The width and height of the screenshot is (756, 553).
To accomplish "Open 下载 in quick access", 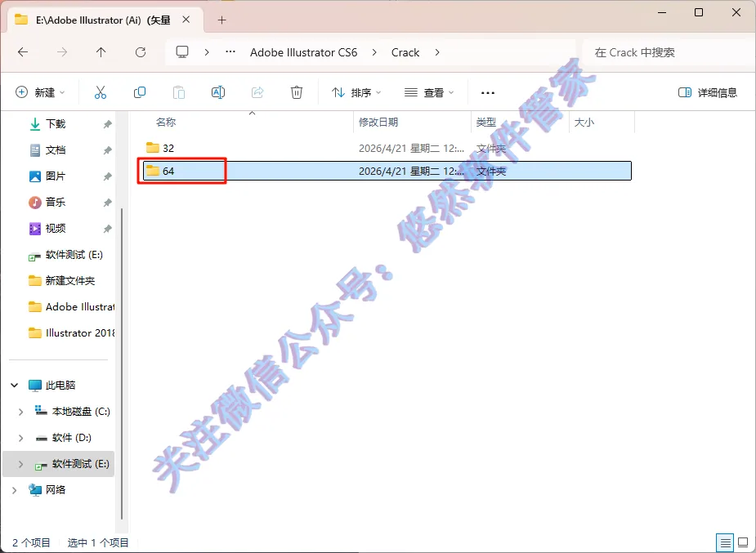I will pyautogui.click(x=56, y=124).
